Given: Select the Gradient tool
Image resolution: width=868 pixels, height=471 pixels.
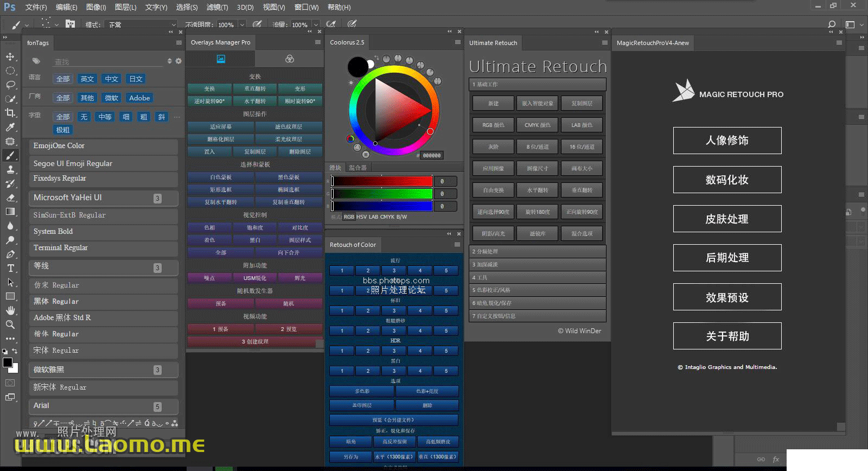Looking at the screenshot, I should pyautogui.click(x=10, y=212).
